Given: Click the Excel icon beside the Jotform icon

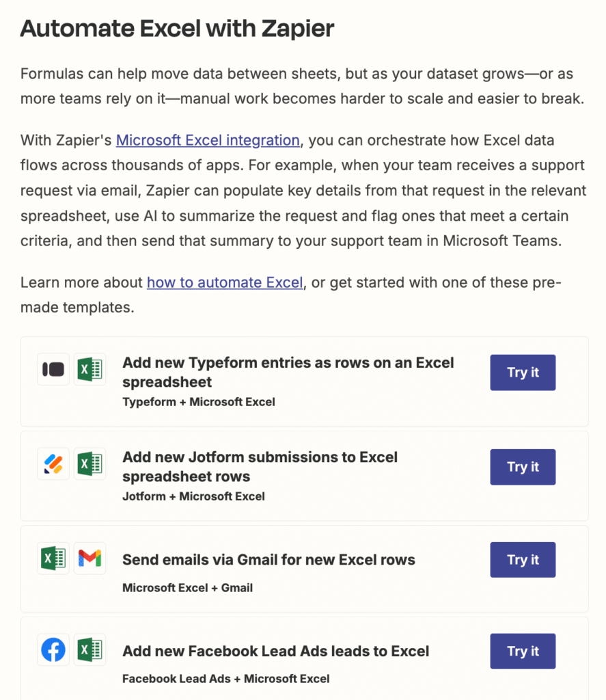Looking at the screenshot, I should pos(89,464).
